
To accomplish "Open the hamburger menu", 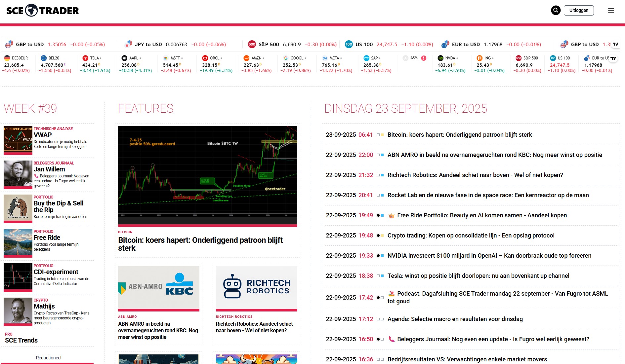I will coord(611,10).
